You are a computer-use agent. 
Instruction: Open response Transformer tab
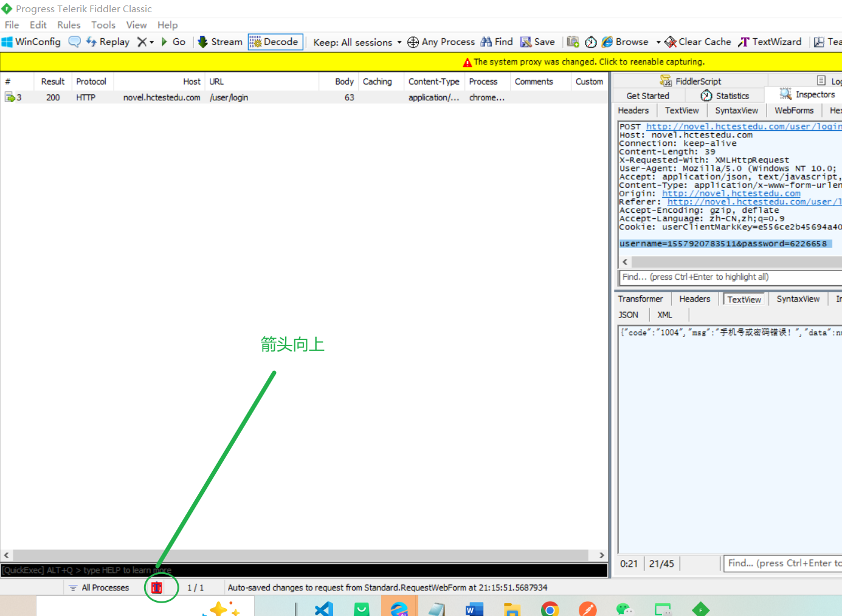[x=641, y=299]
